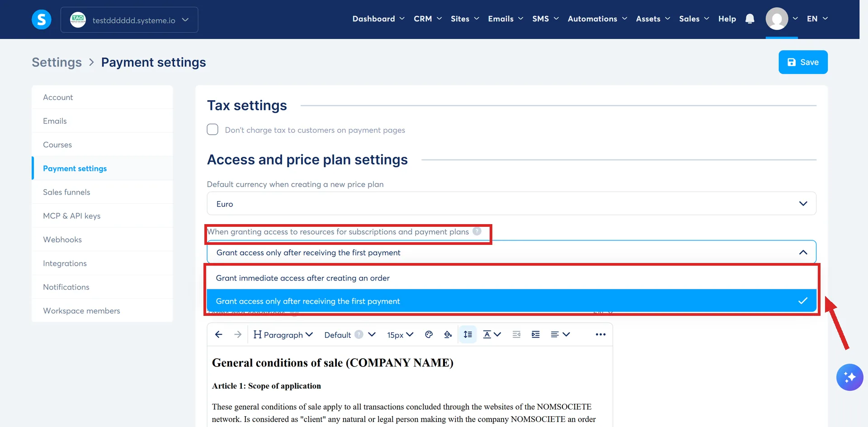Click the increase indent icon
The height and width of the screenshot is (427, 868).
(x=536, y=334)
